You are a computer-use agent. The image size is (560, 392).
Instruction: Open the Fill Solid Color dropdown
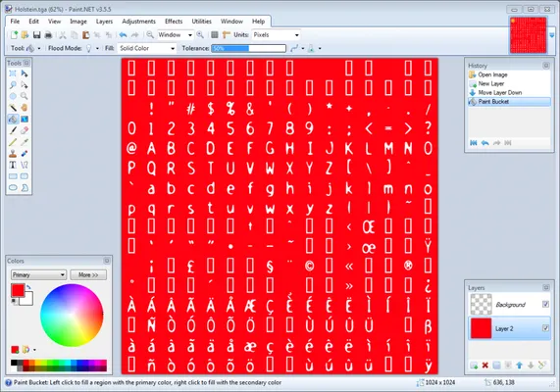click(147, 48)
